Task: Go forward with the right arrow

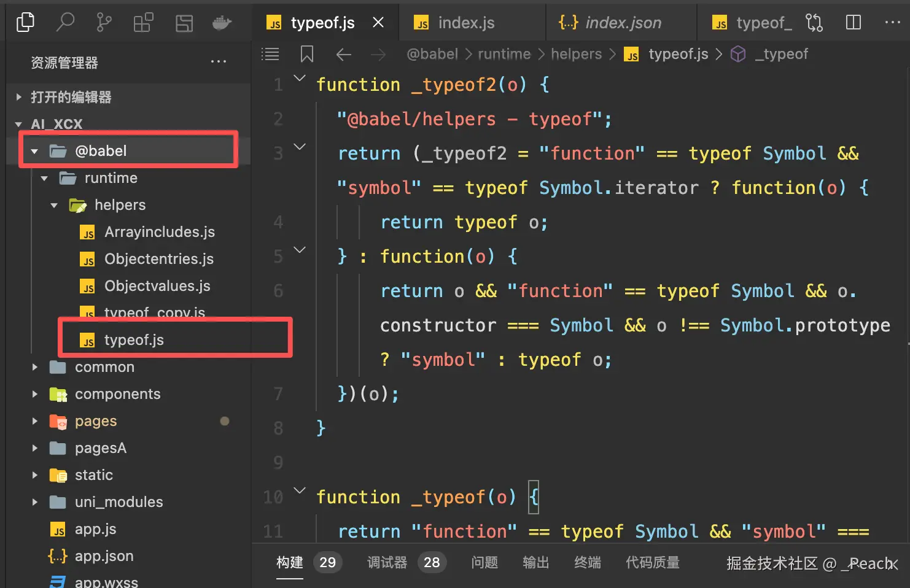Action: tap(378, 55)
